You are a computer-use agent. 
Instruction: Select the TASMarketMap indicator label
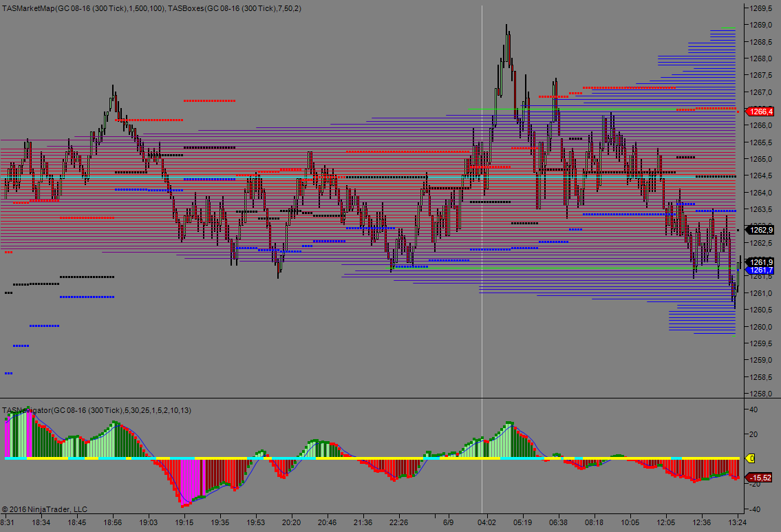pyautogui.click(x=84, y=8)
